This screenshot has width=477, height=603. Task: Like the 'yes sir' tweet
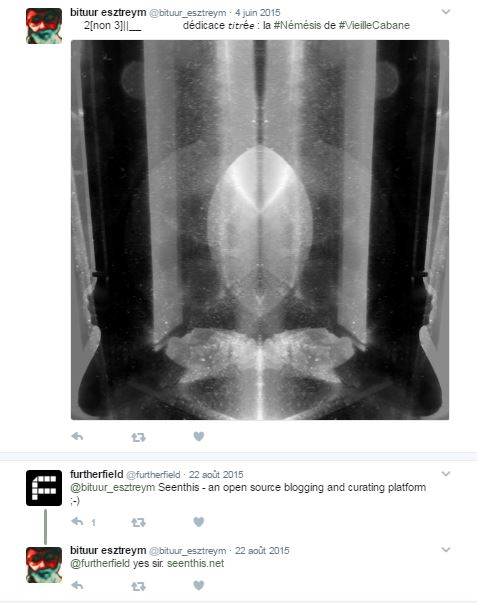[198, 585]
